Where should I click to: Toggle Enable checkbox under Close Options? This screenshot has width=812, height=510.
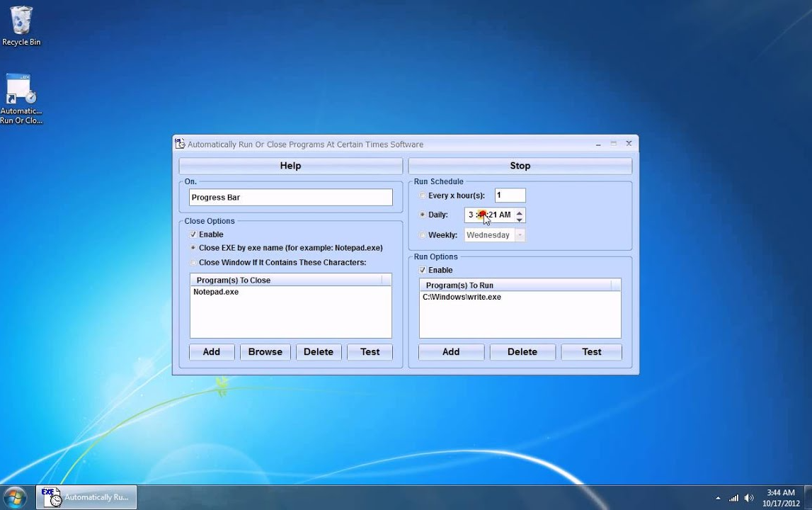tap(193, 234)
